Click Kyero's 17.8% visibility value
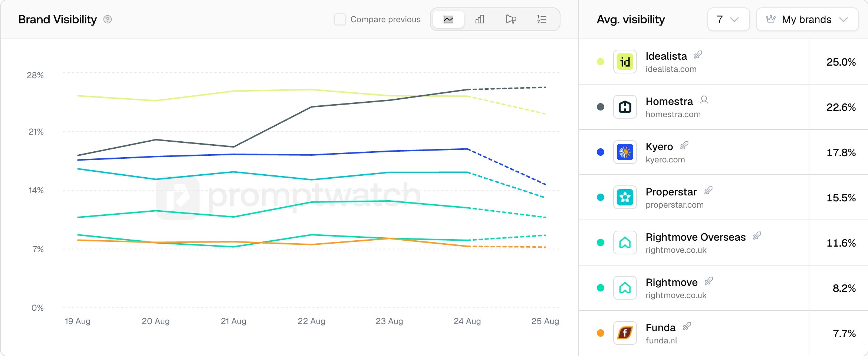The image size is (868, 356). [841, 152]
